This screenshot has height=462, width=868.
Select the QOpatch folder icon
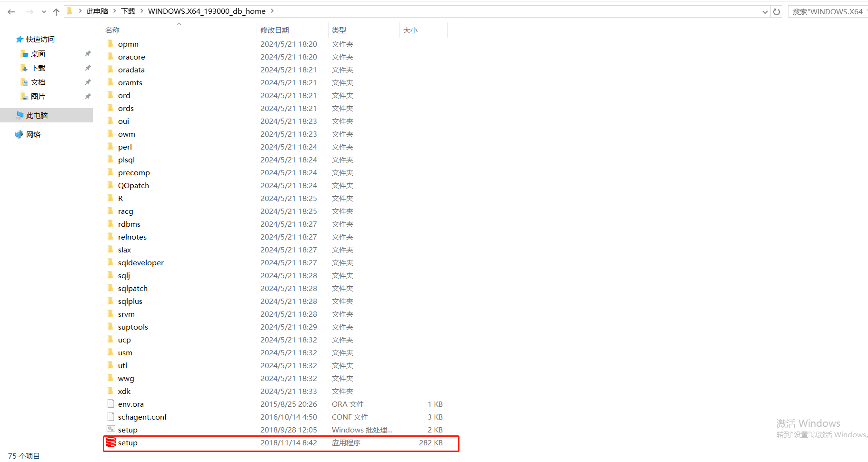tap(110, 185)
